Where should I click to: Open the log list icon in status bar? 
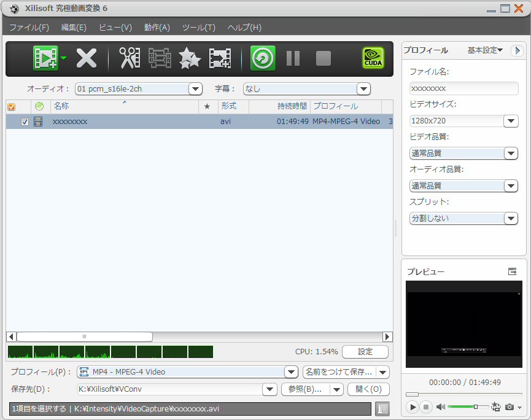(382, 409)
